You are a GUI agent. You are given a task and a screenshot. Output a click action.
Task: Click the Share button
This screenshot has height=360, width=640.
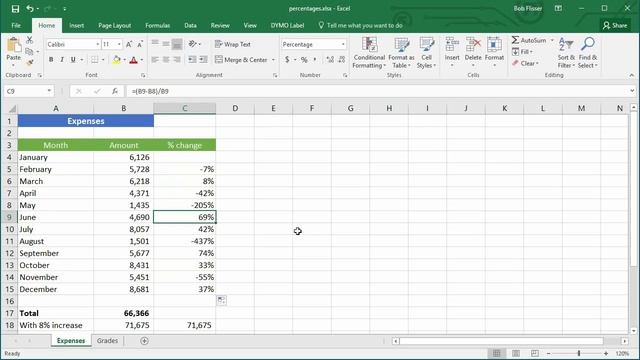point(615,25)
